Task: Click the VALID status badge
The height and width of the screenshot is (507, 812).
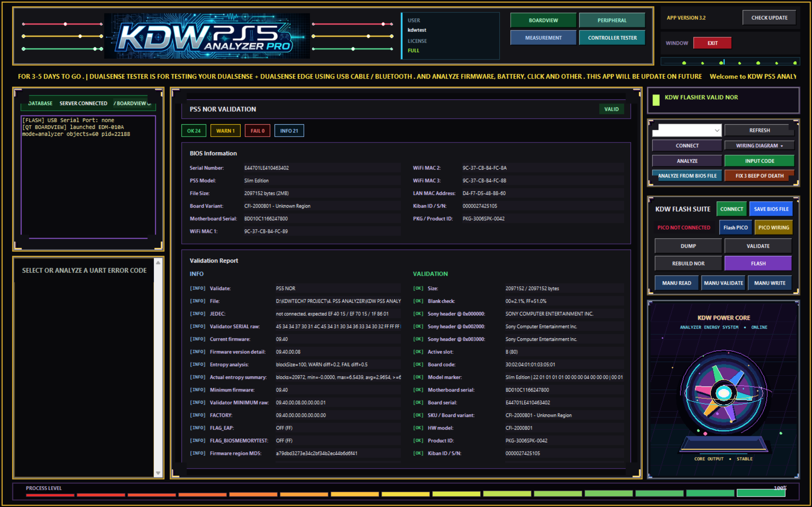Action: (611, 109)
